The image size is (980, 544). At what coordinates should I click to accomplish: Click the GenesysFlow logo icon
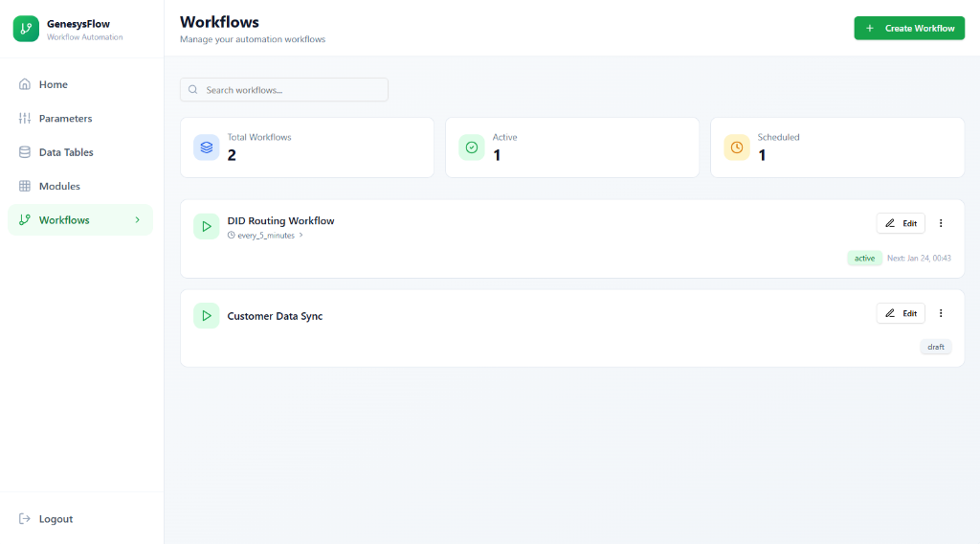(x=26, y=29)
